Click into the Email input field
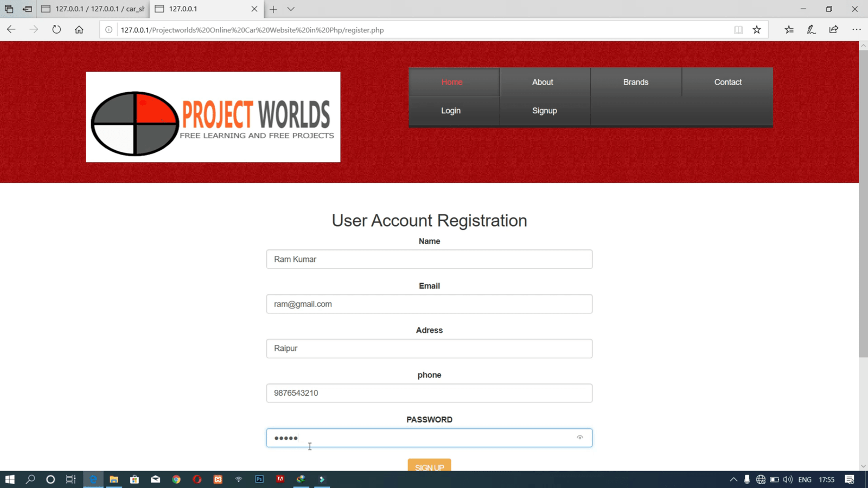The height and width of the screenshot is (488, 868). pyautogui.click(x=429, y=304)
